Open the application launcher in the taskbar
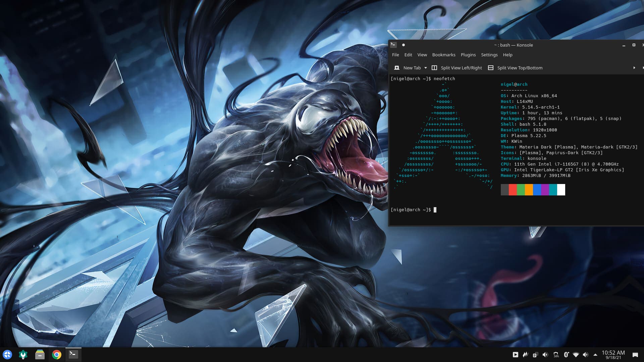Screen dimensions: 644x362 [7, 354]
